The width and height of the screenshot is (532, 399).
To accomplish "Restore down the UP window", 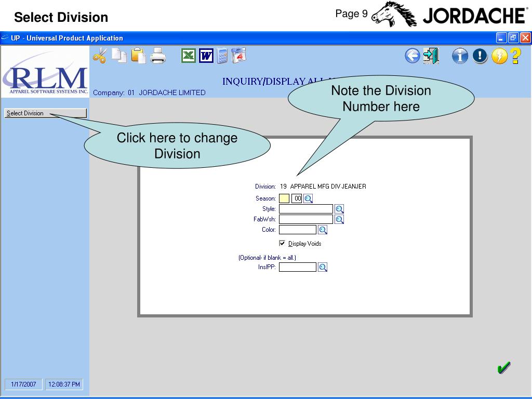I will click(513, 37).
